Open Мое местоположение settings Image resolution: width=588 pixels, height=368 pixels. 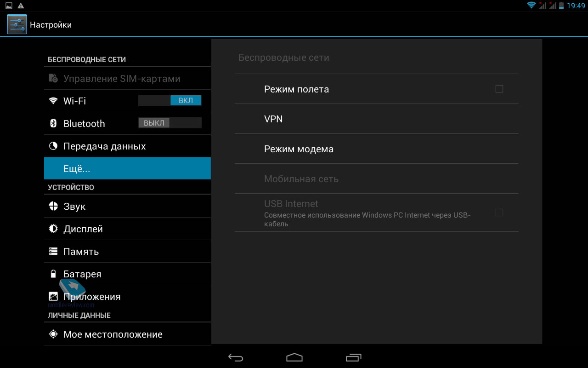pos(127,334)
